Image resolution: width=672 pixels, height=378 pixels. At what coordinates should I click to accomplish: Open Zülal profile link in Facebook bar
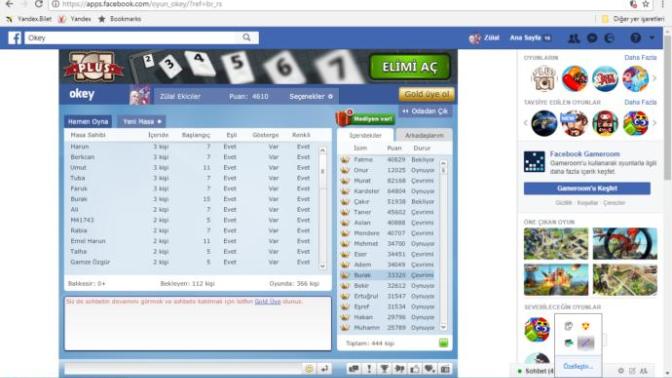484,38
